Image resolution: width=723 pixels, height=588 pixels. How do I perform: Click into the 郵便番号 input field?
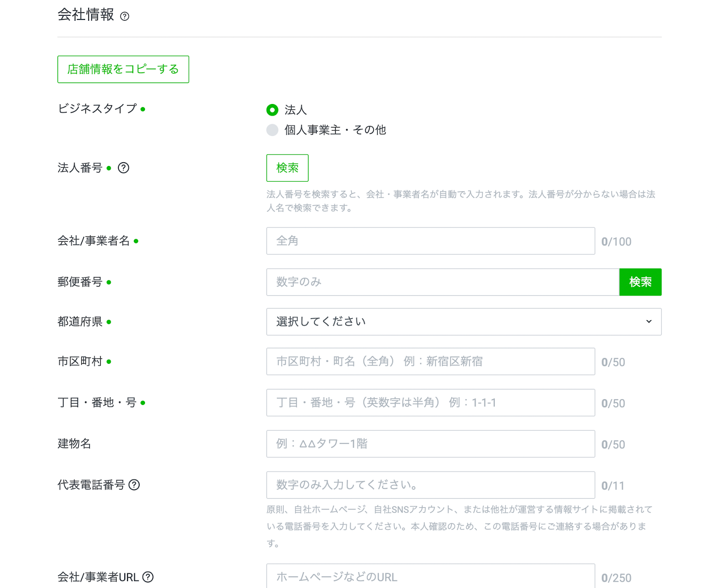coord(442,282)
